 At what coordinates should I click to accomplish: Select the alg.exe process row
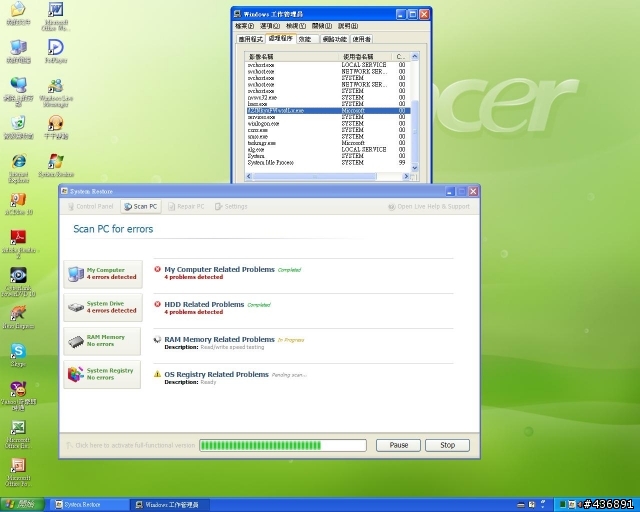pyautogui.click(x=328, y=149)
